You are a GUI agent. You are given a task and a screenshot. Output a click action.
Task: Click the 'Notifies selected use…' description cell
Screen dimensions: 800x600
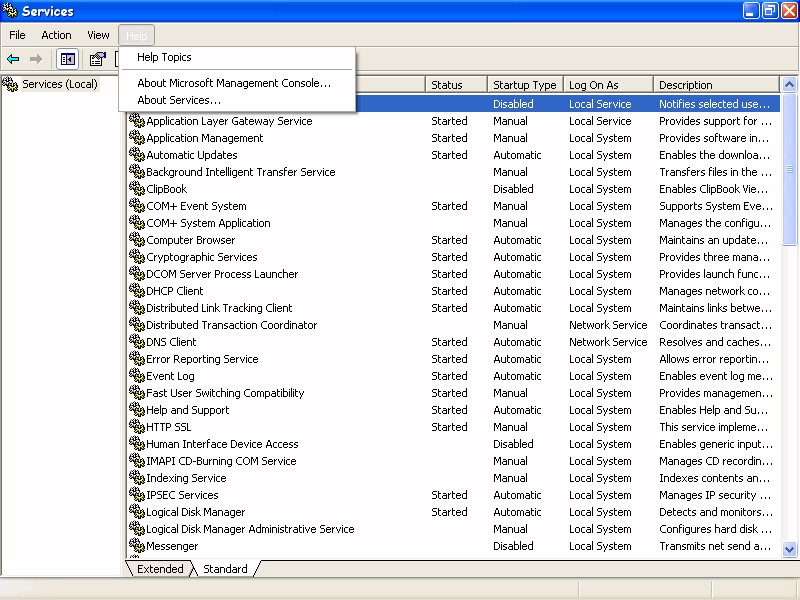[714, 104]
